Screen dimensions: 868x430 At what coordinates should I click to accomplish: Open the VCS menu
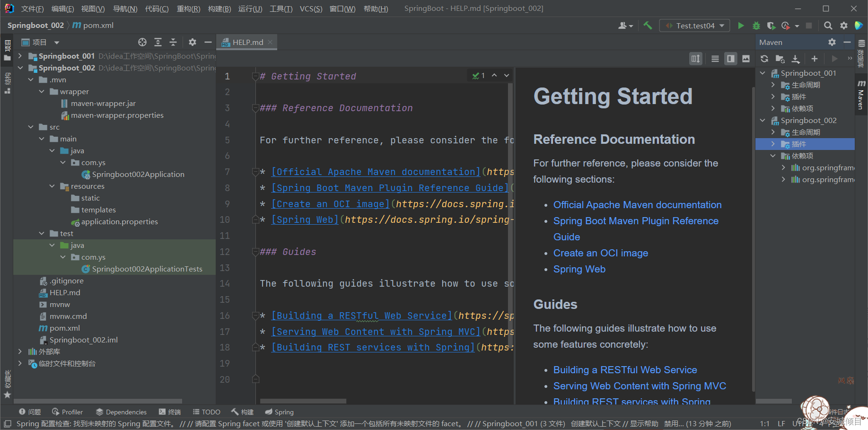pyautogui.click(x=311, y=8)
